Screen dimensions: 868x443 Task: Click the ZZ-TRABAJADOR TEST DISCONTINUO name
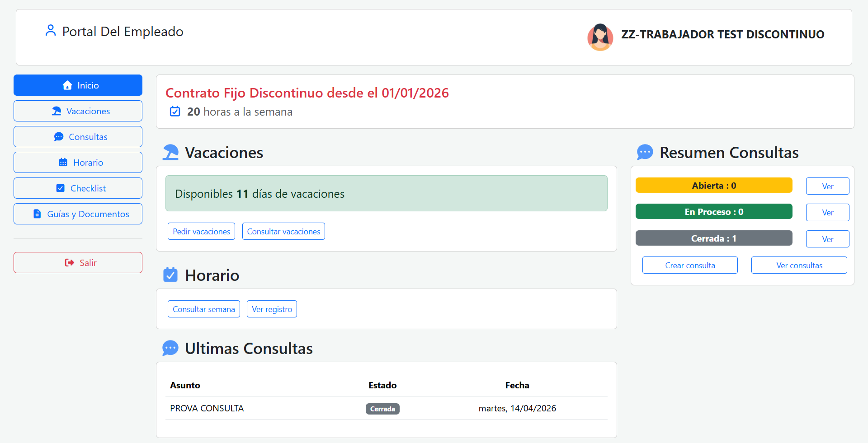722,34
